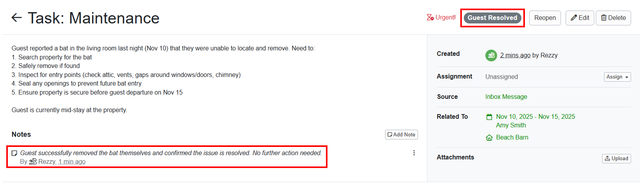
Task: Open the Assign dropdown
Action: click(617, 77)
